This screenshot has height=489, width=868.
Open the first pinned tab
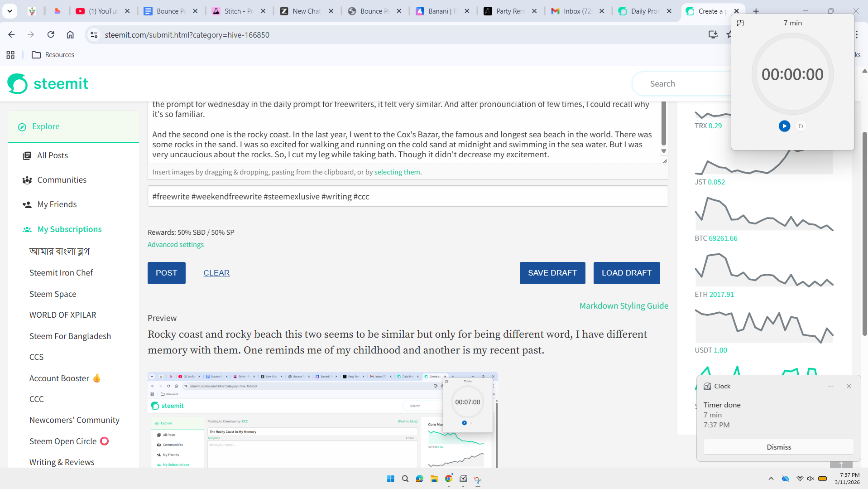pyautogui.click(x=32, y=11)
